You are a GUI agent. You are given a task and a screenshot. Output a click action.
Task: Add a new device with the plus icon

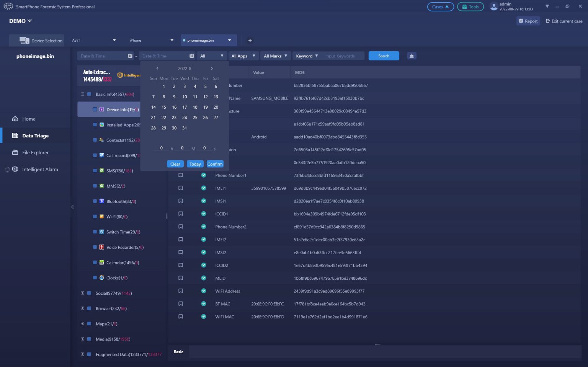point(250,41)
